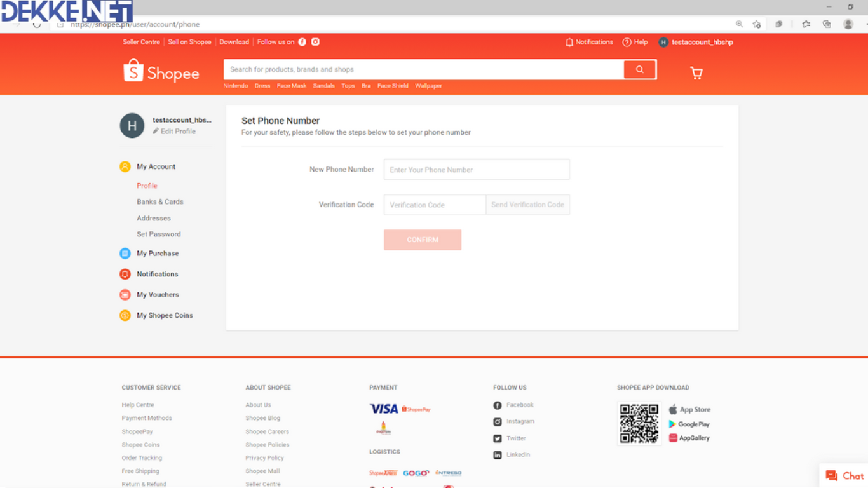Focus the New Phone Number field

click(477, 170)
